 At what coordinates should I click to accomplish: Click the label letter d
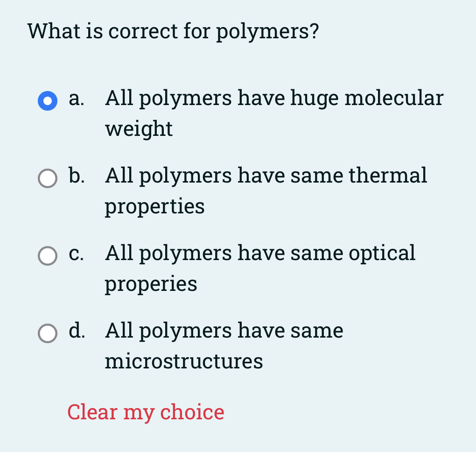pyautogui.click(x=76, y=332)
